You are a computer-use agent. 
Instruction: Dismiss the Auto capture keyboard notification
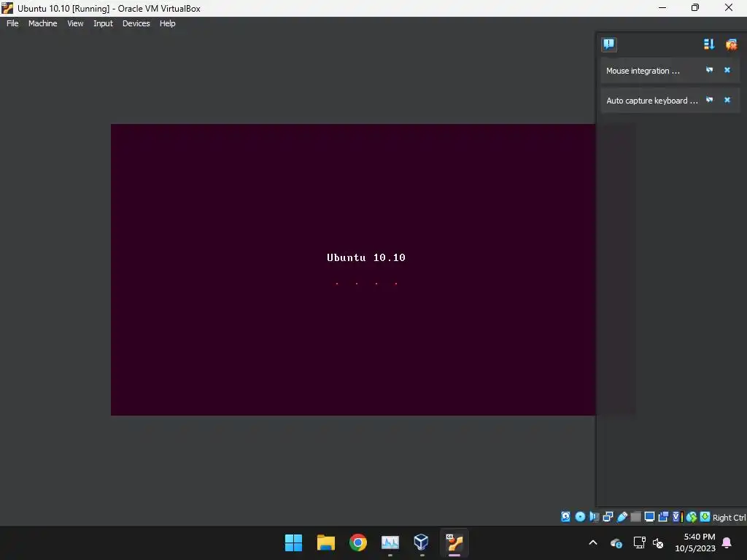727,100
